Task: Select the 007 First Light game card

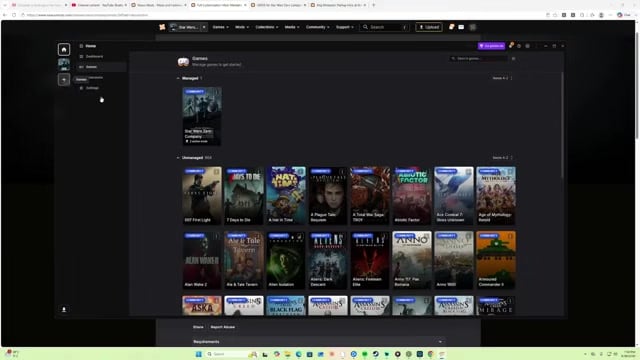Action: pyautogui.click(x=202, y=196)
